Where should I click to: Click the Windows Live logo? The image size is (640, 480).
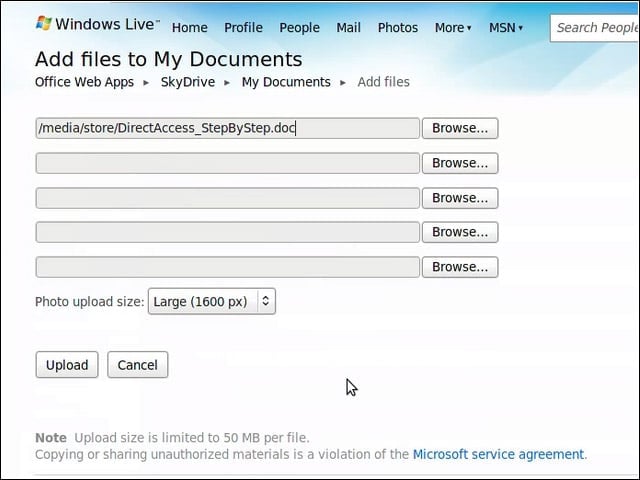pos(97,24)
